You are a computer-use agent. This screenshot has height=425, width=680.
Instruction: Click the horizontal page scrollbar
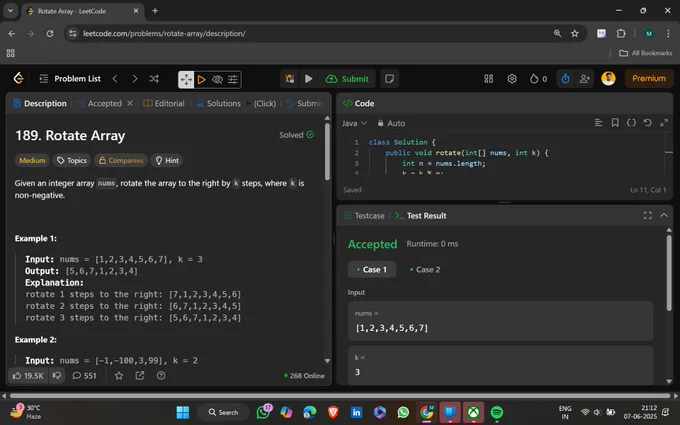(340, 396)
